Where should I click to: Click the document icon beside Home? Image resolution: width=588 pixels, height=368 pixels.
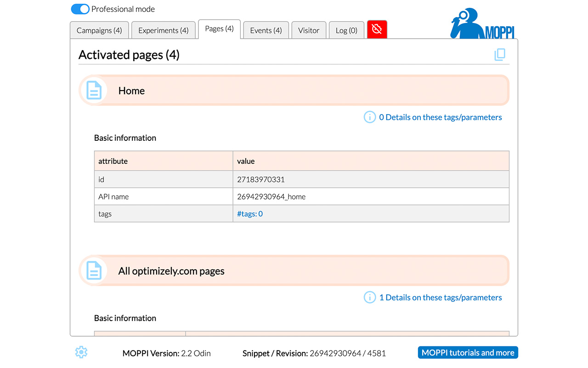(94, 90)
